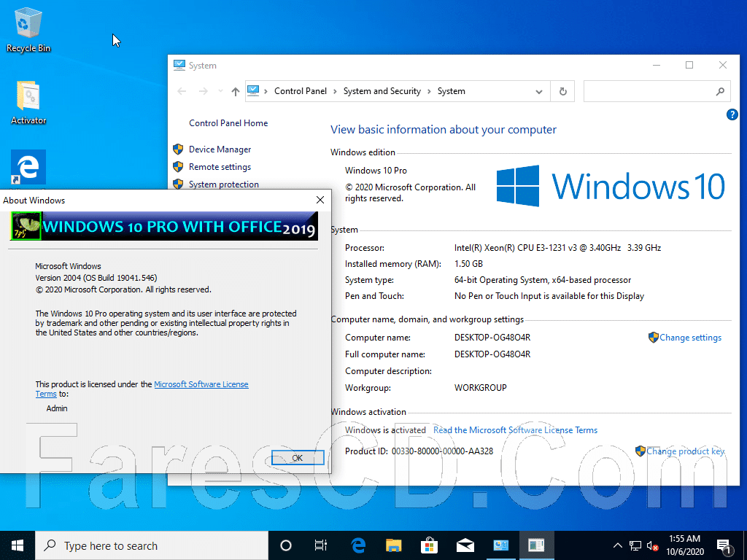Screen dimensions: 747x560
Task: Select Control Panel in the breadcrumb
Action: click(301, 91)
